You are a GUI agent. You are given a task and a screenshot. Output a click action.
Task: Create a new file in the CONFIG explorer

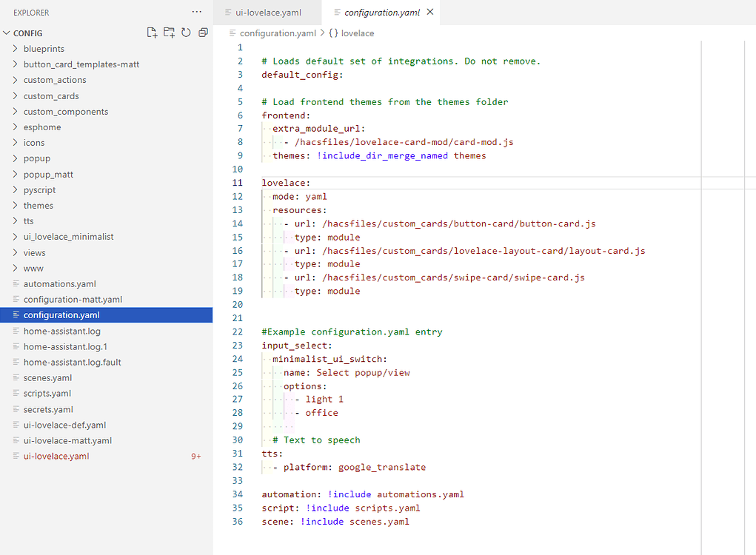pos(152,33)
